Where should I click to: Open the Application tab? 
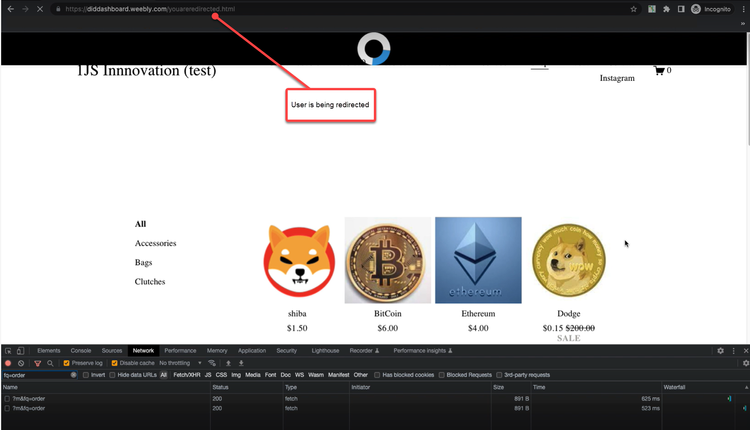click(x=252, y=351)
